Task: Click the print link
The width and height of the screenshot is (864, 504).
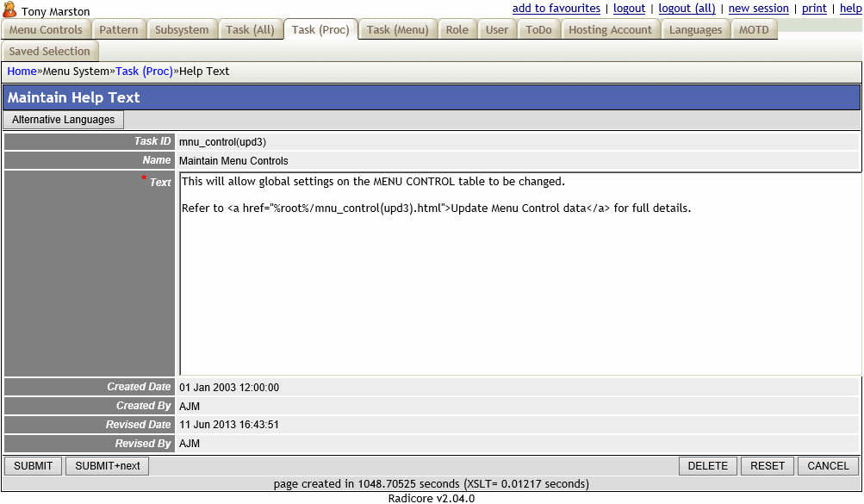Action: tap(814, 9)
